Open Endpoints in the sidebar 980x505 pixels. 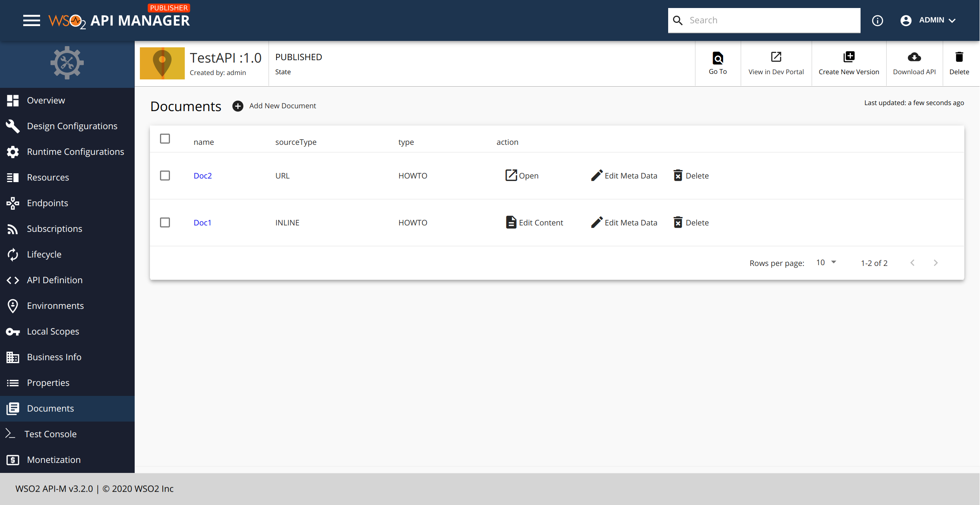tap(67, 203)
